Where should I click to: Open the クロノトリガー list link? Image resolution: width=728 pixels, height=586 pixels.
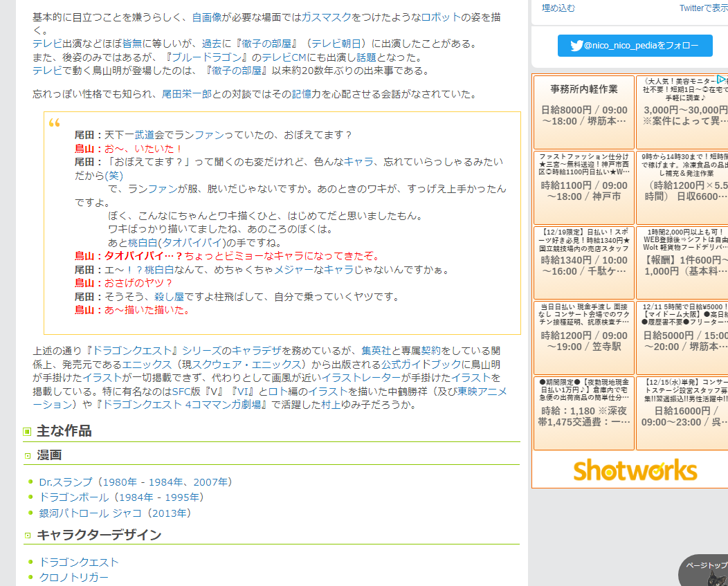tap(73, 577)
